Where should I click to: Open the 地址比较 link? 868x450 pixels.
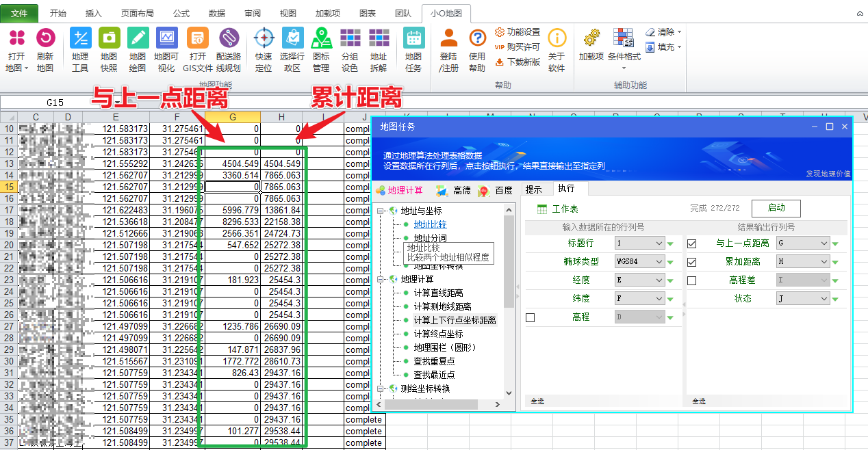(430, 224)
